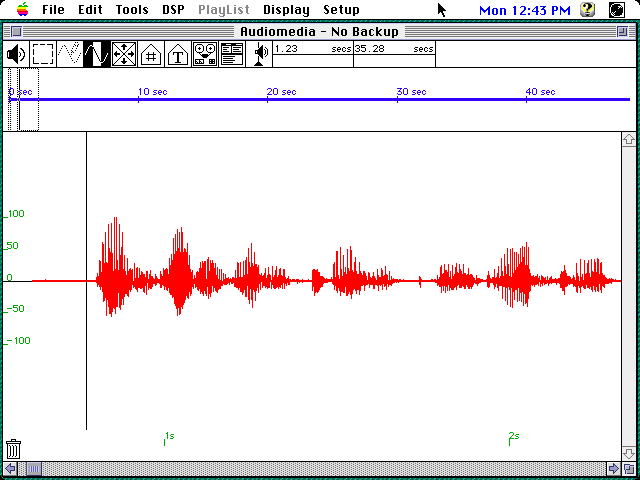Click the vertical scrollbar down arrow
Screen dimensions: 640x480
pos(629,453)
